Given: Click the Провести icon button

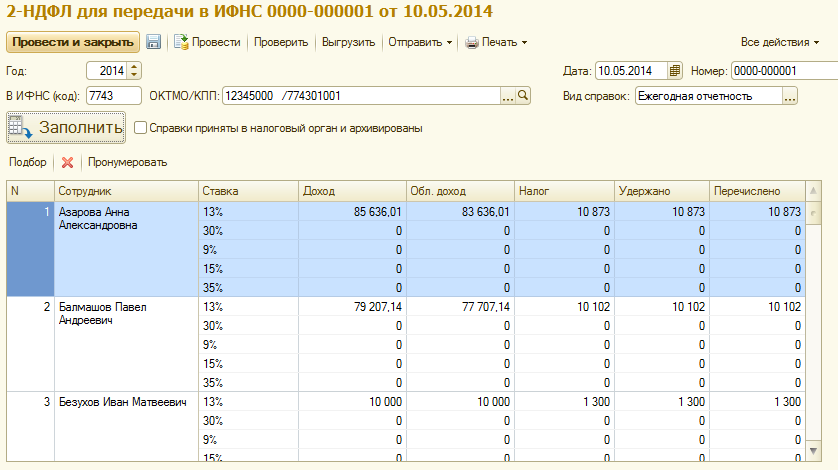Looking at the screenshot, I should [x=207, y=42].
